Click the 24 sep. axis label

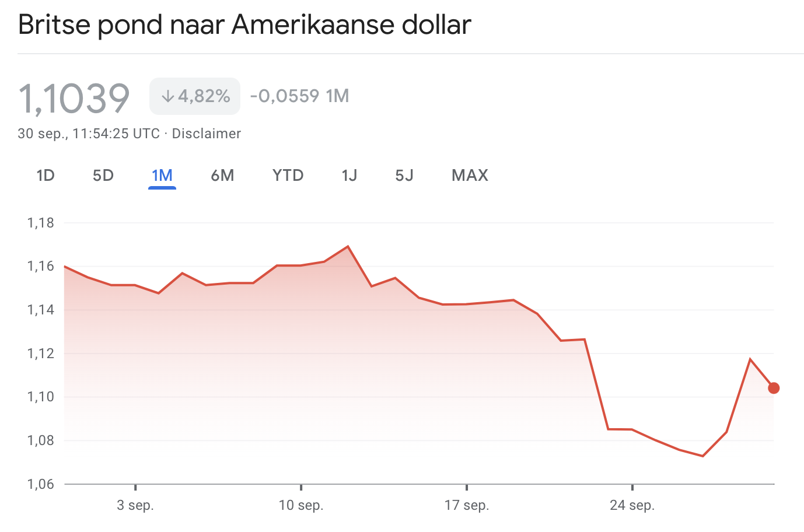point(632,505)
